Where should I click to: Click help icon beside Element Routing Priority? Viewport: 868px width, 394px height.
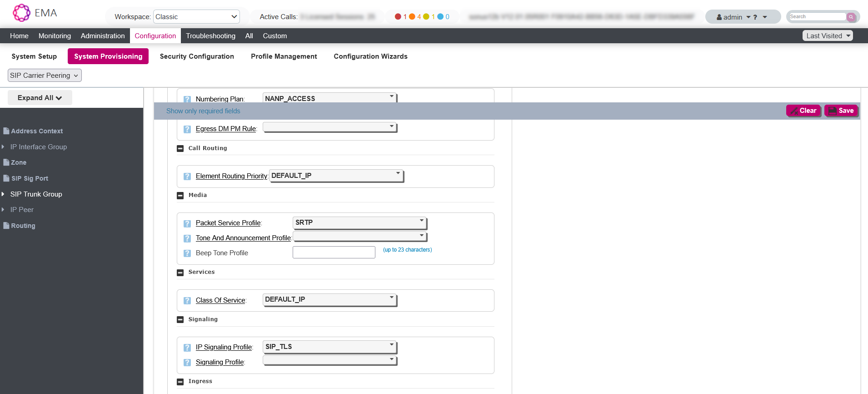click(187, 177)
